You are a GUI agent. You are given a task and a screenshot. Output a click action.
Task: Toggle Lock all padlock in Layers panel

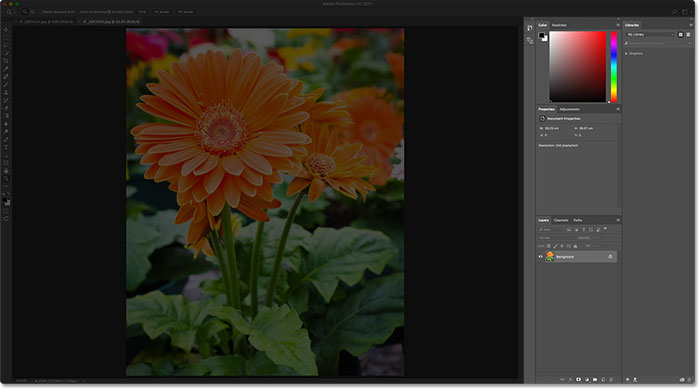click(x=575, y=246)
